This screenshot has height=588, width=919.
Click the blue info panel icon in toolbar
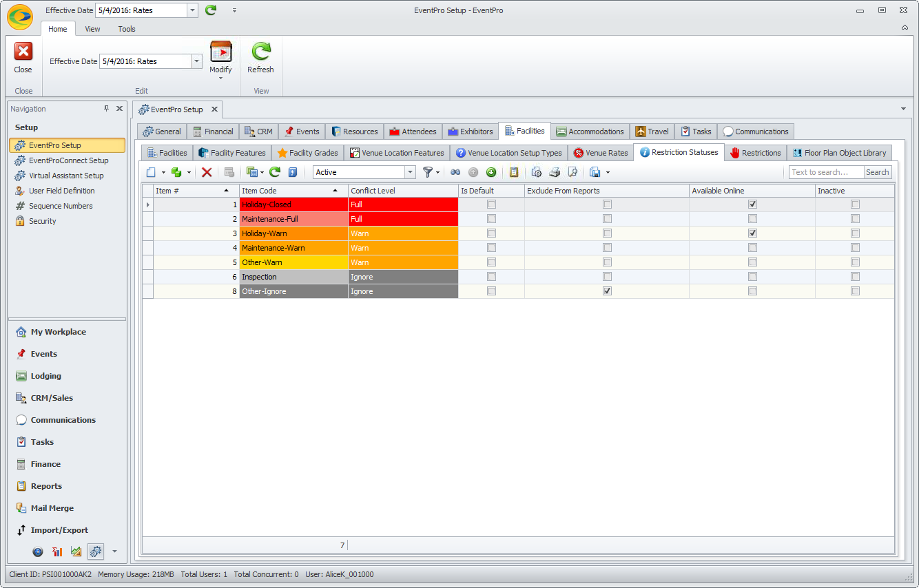pyautogui.click(x=293, y=172)
